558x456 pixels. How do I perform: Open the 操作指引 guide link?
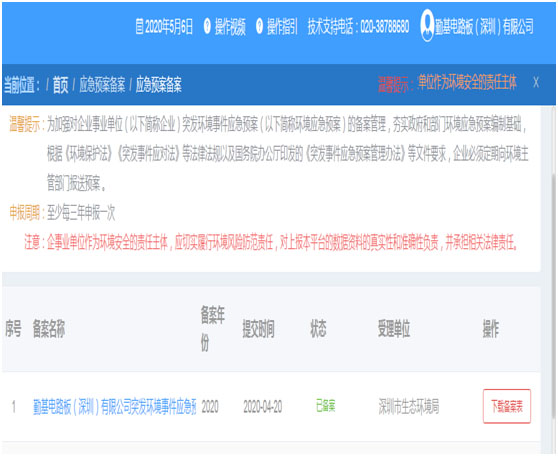pos(282,27)
